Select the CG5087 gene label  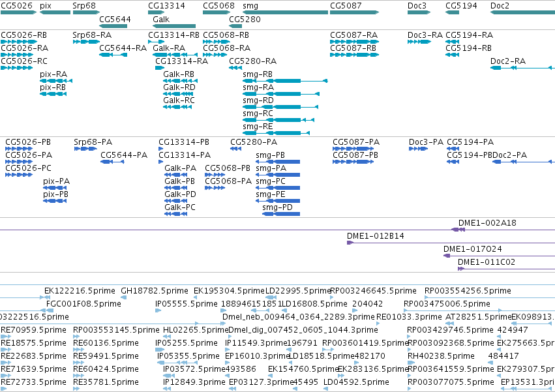[346, 6]
